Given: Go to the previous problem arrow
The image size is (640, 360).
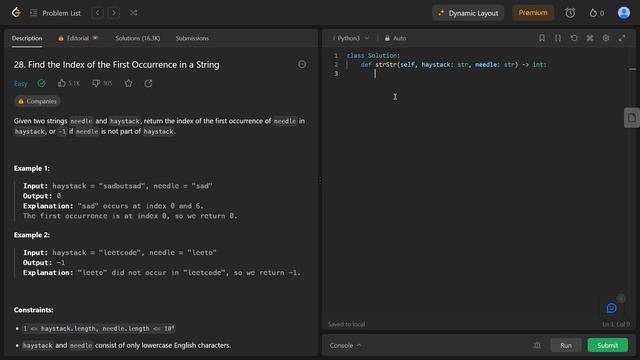Looking at the screenshot, I should (x=98, y=13).
